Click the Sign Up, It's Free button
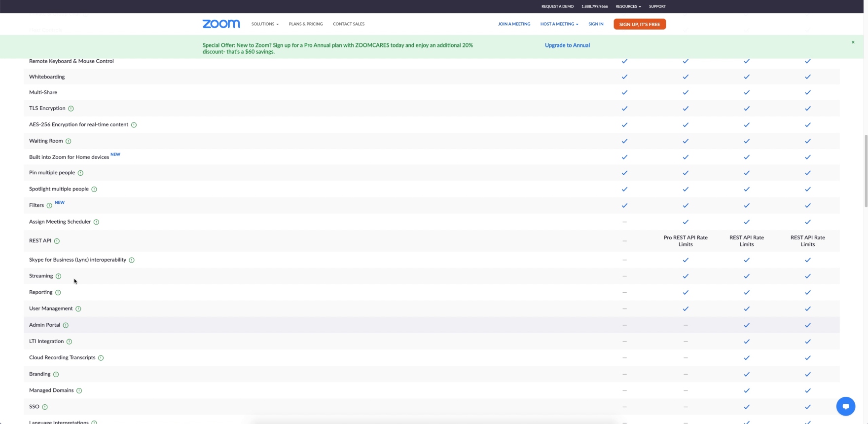The image size is (868, 424). point(640,24)
